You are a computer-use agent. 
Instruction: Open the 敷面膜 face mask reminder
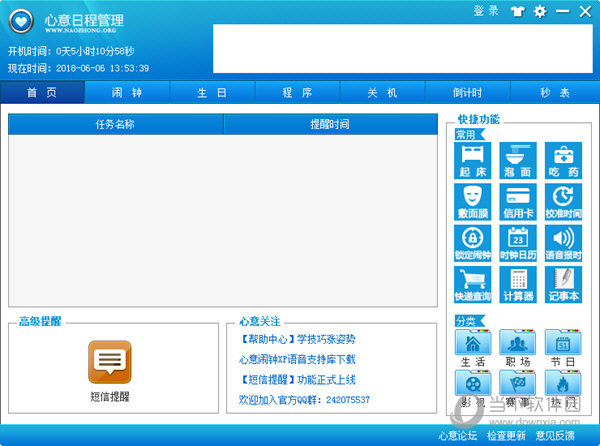(x=473, y=202)
